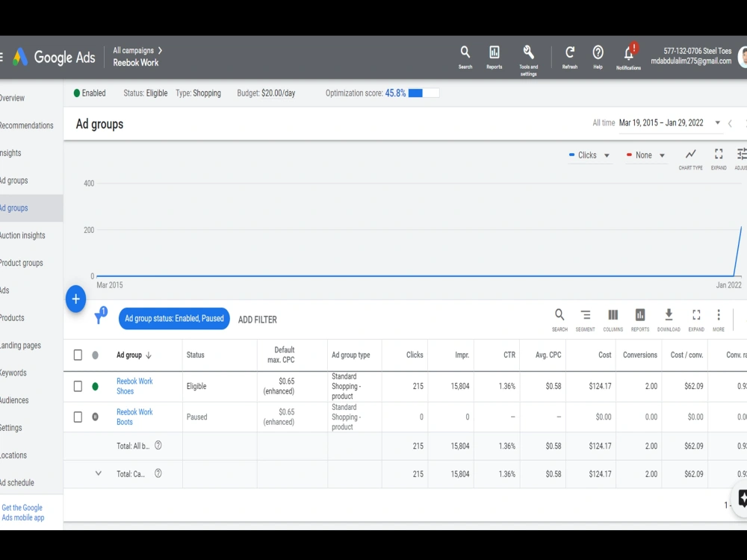Open the Search tool in the top bar
The image size is (747, 560).
(x=465, y=57)
